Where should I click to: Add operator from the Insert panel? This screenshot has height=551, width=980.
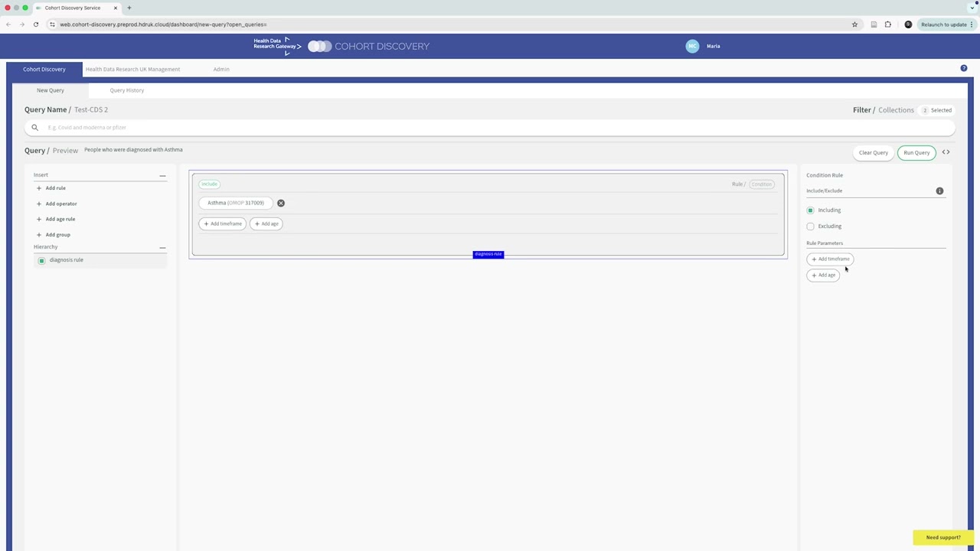57,204
